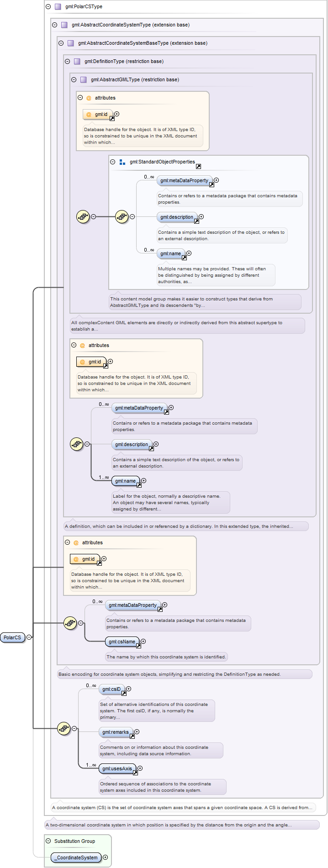
Task: Open the _CoordinateSystem substitution group element
Action: click(x=76, y=857)
